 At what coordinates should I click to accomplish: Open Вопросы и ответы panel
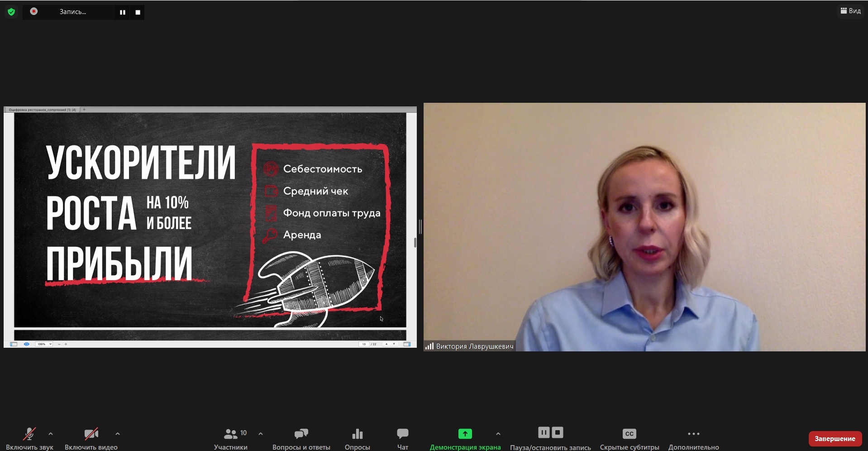pos(301,434)
